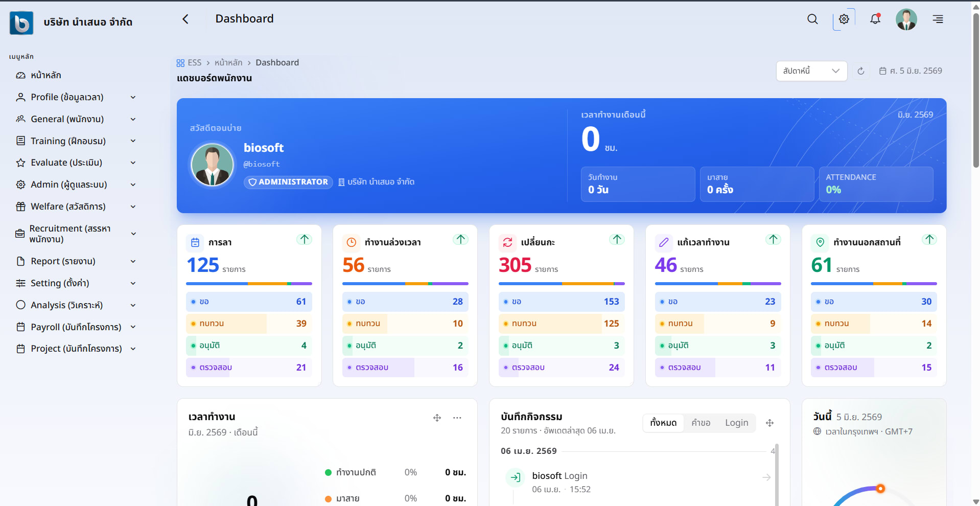Click ตรวจสอบ row showing 16 in ทำงานล่วงเวลา
Screen dimensions: 980x506
(405, 367)
